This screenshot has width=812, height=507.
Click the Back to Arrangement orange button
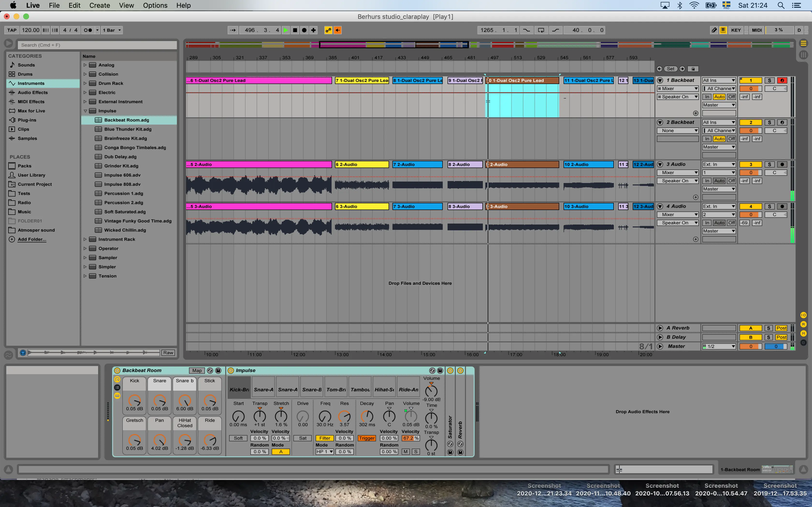pos(338,30)
